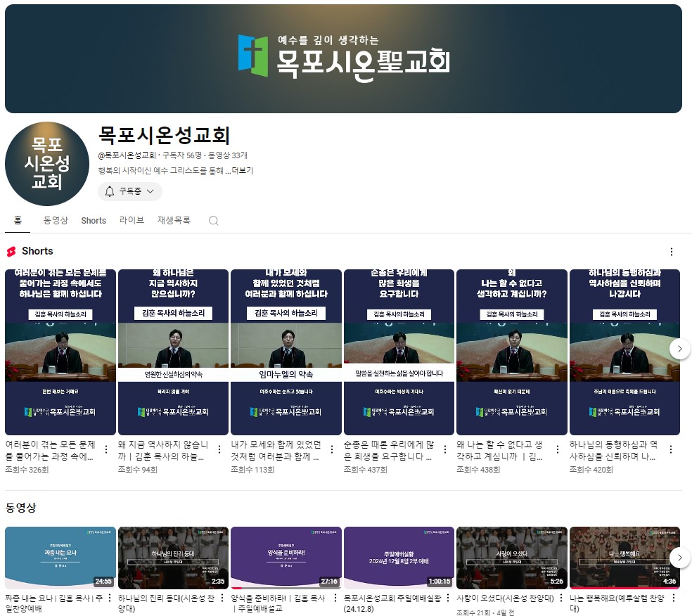This screenshot has width=692, height=616.
Task: Click the 조회수 326회 view count
Action: tap(27, 470)
